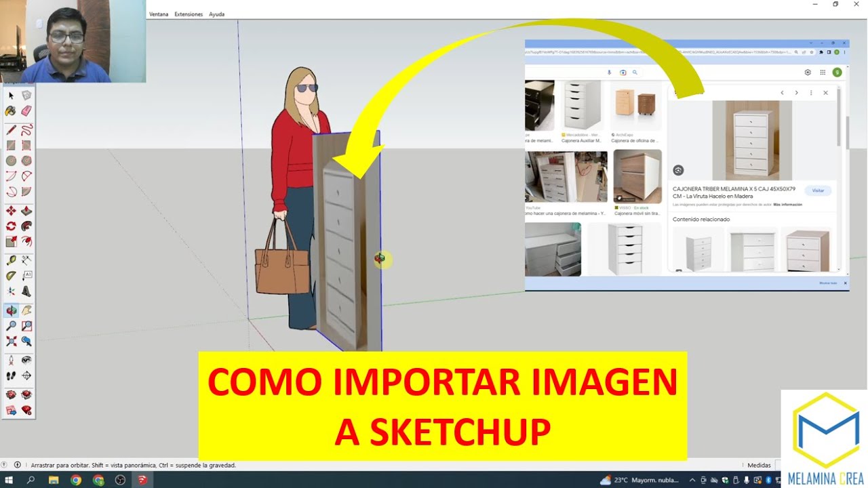Switch to the Orbit tool
The width and height of the screenshot is (868, 488).
click(11, 310)
